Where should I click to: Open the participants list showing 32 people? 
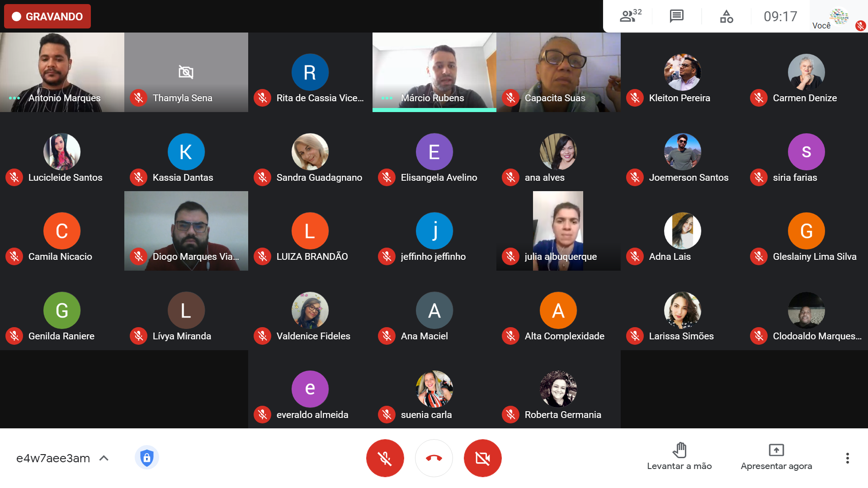pyautogui.click(x=630, y=16)
